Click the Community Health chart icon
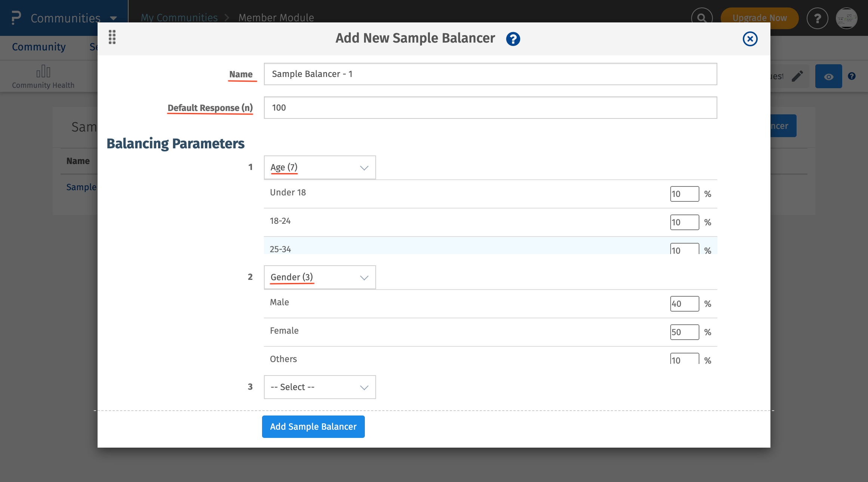Image resolution: width=868 pixels, height=482 pixels. (x=43, y=71)
